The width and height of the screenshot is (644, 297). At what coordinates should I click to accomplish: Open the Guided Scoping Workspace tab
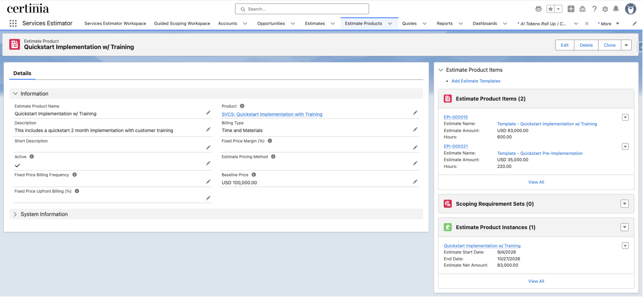point(182,24)
